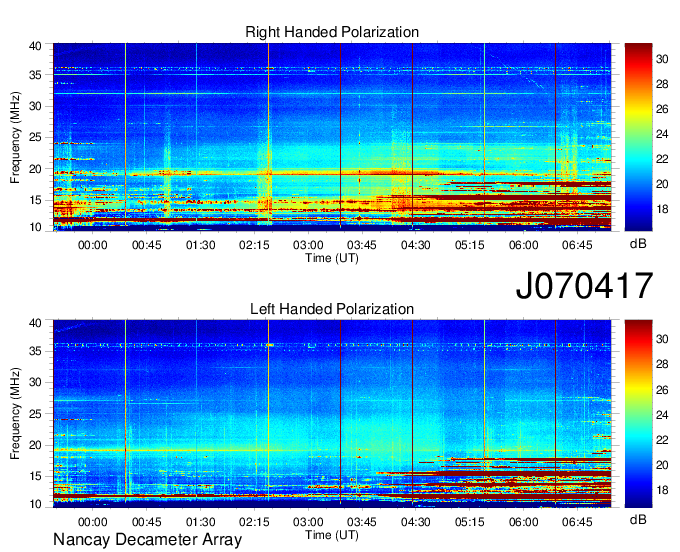Click the "Right Handed Polarization" plot title
680x552 pixels.
[x=332, y=32]
